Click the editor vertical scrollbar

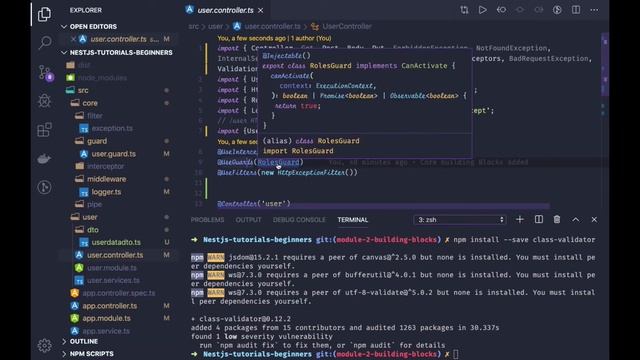tap(605, 65)
